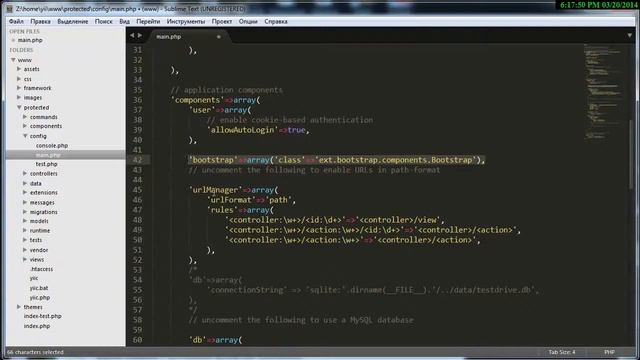
Task: Open the Вид menu
Action: click(x=124, y=21)
